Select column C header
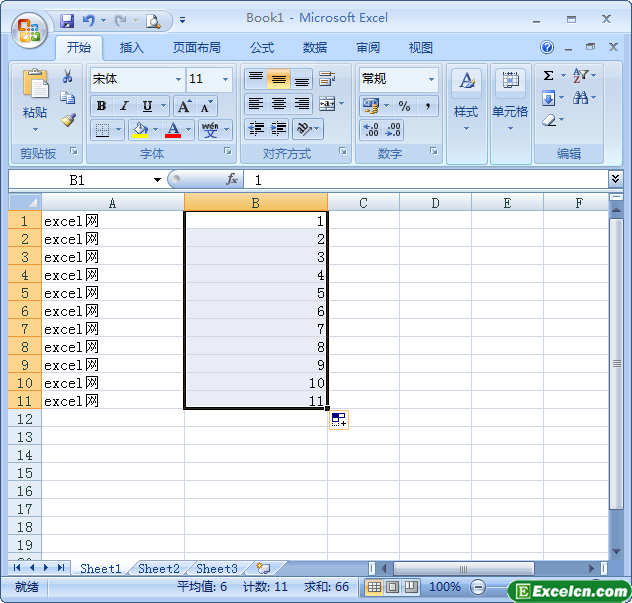Screen dimensions: 632x603 (363, 203)
